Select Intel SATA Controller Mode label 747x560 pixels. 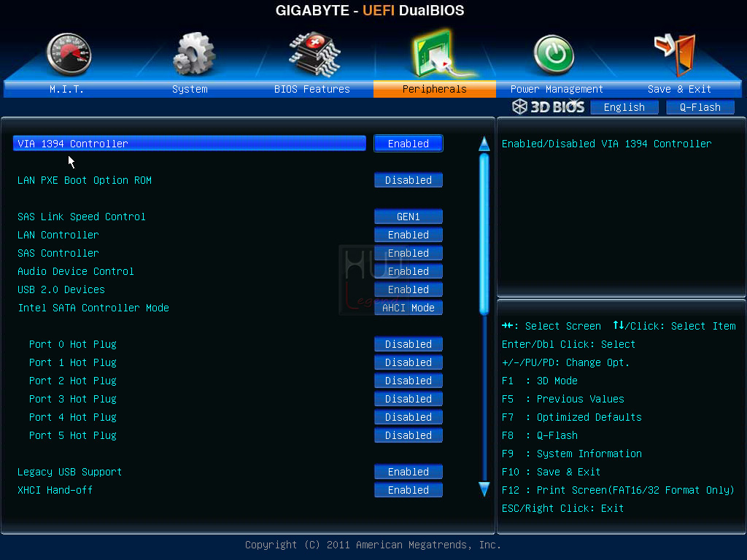pyautogui.click(x=93, y=308)
